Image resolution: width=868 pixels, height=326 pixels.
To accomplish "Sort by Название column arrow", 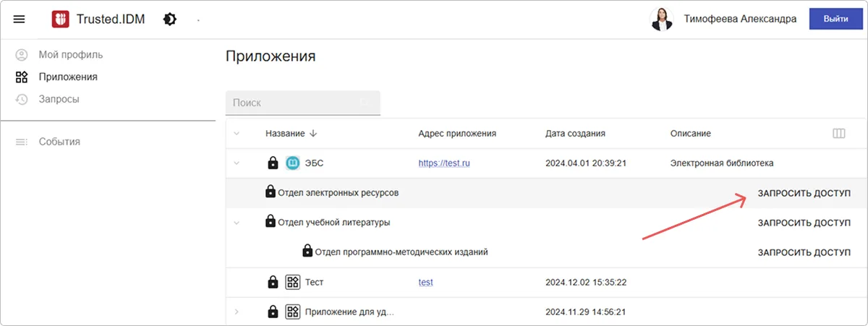I will coord(313,134).
